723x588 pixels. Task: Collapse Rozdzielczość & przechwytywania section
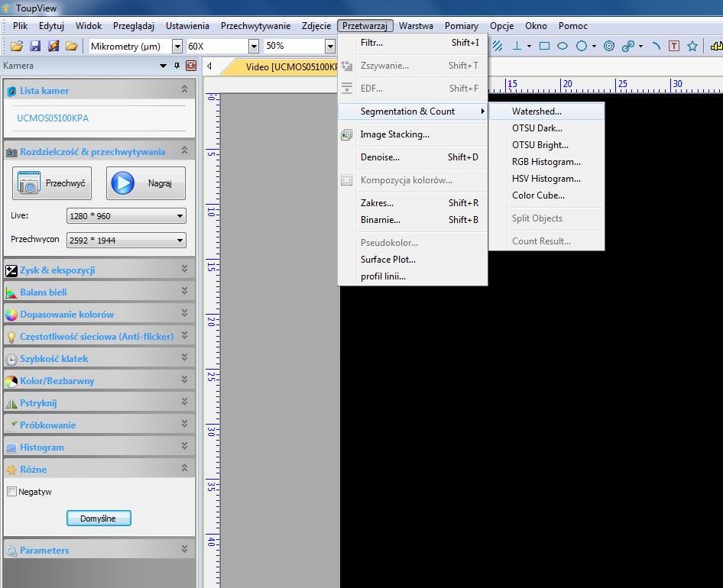click(x=184, y=150)
